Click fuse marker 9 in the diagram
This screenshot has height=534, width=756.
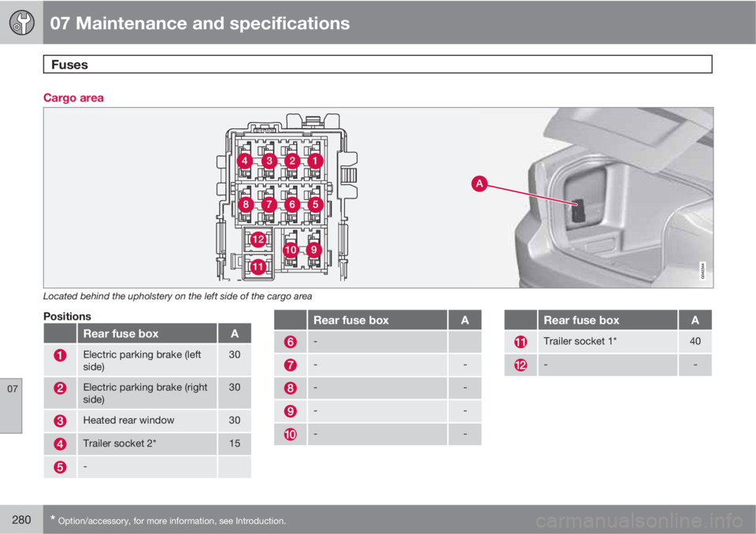coord(314,250)
